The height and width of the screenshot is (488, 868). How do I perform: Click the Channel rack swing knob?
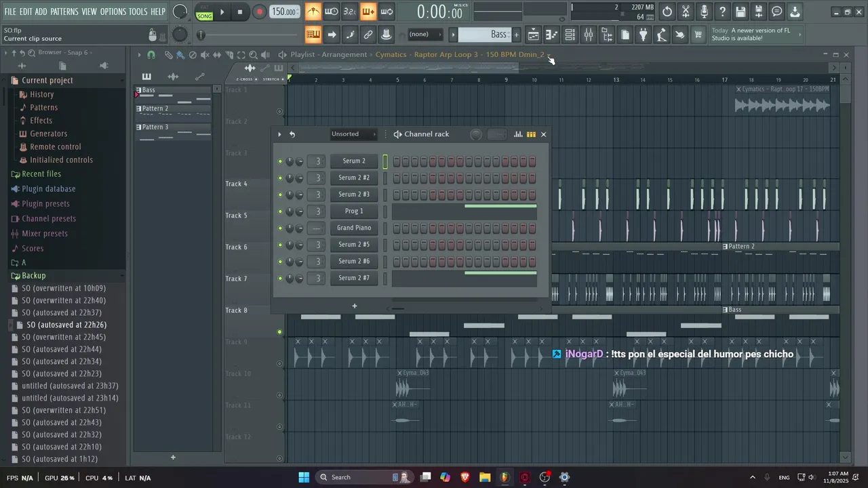[x=476, y=134]
